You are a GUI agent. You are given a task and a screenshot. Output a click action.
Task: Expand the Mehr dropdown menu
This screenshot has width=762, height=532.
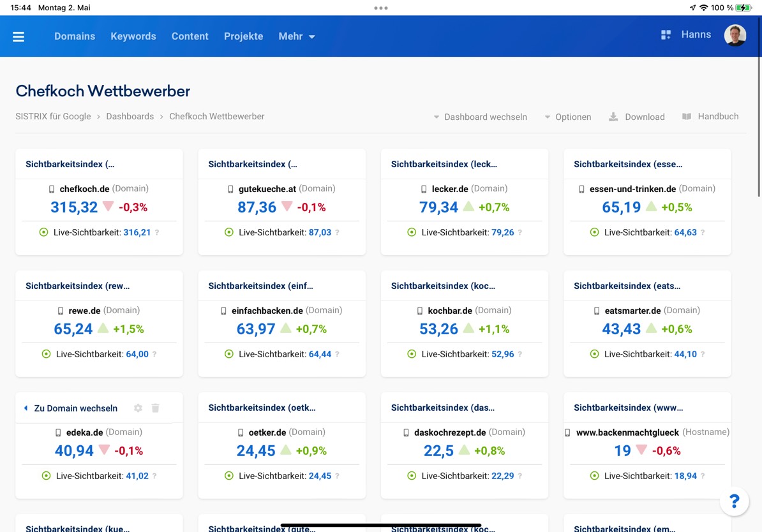point(297,36)
